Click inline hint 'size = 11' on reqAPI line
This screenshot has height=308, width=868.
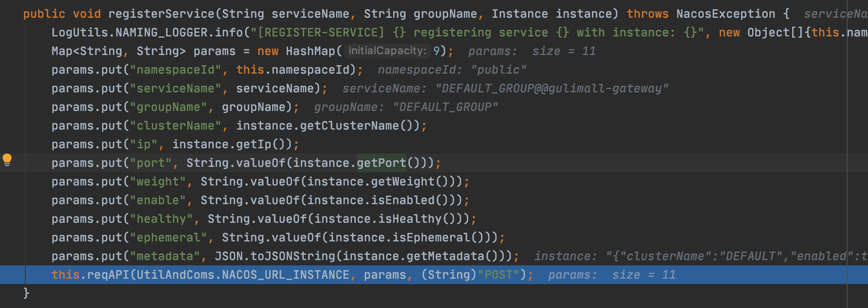coord(644,275)
